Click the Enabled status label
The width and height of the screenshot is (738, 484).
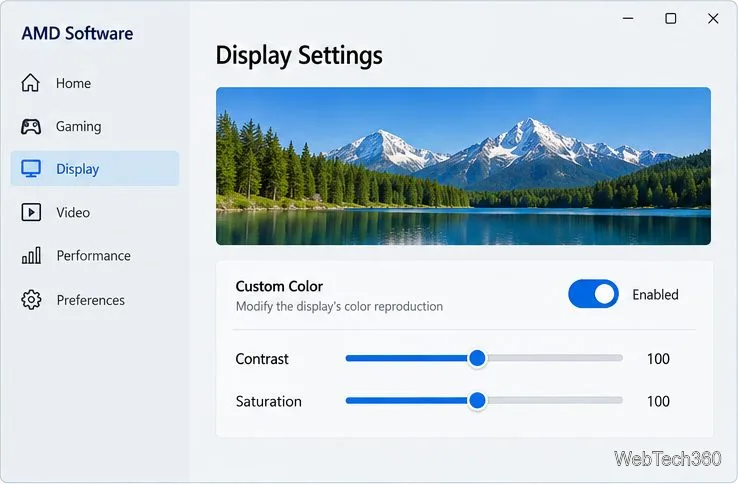(655, 295)
